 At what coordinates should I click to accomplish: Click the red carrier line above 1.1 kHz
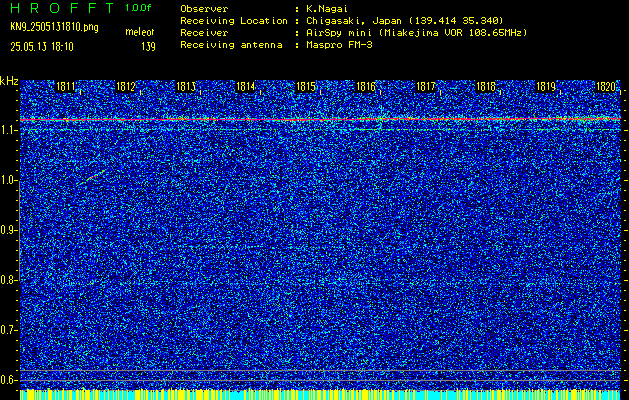(x=320, y=120)
